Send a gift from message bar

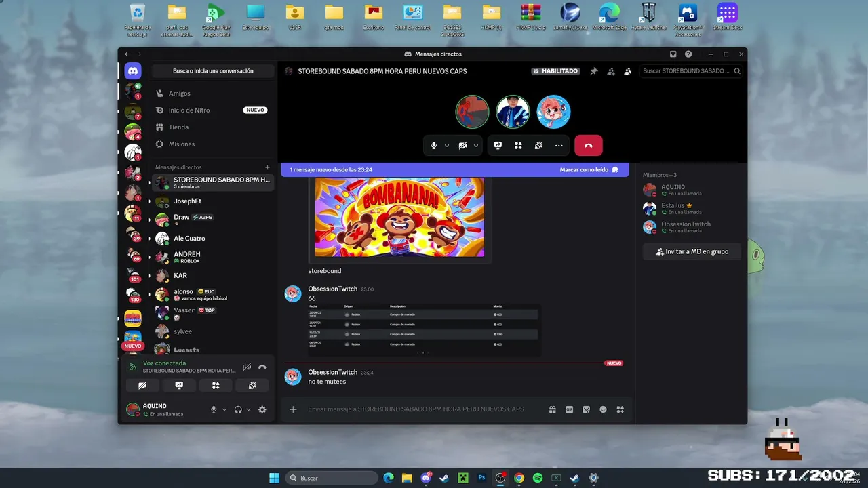click(553, 409)
